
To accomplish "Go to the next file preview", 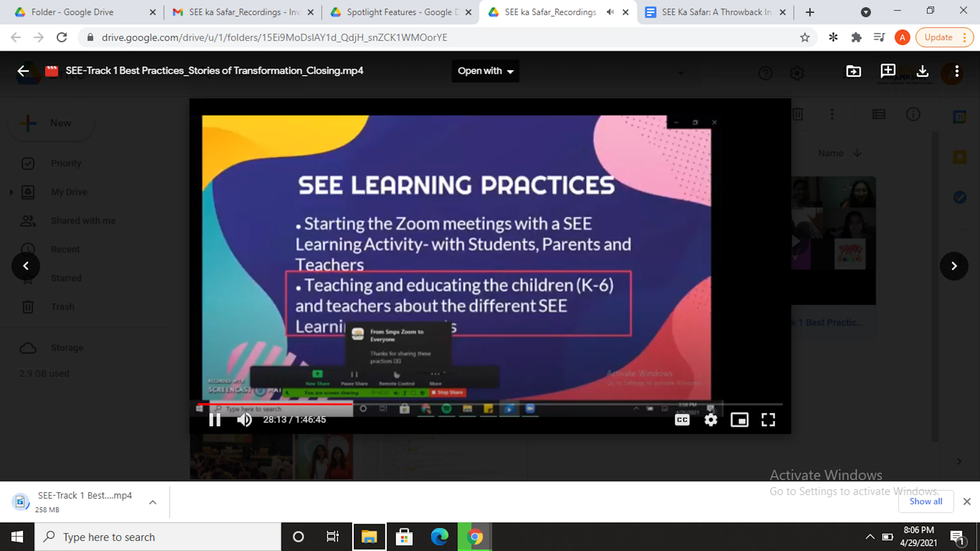I will [954, 266].
